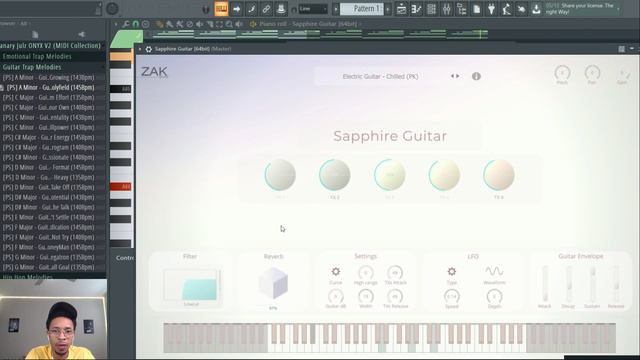Select the piano roll Zoom magnifier tool

[x=229, y=24]
